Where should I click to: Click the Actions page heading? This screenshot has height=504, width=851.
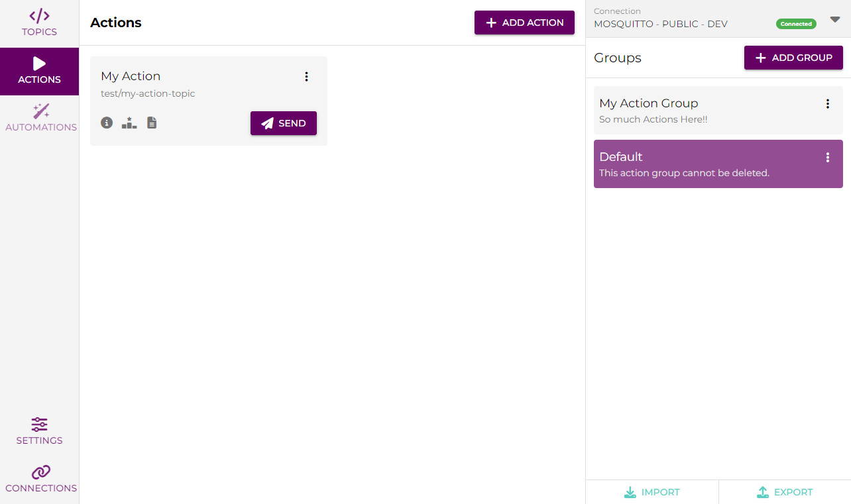116,23
